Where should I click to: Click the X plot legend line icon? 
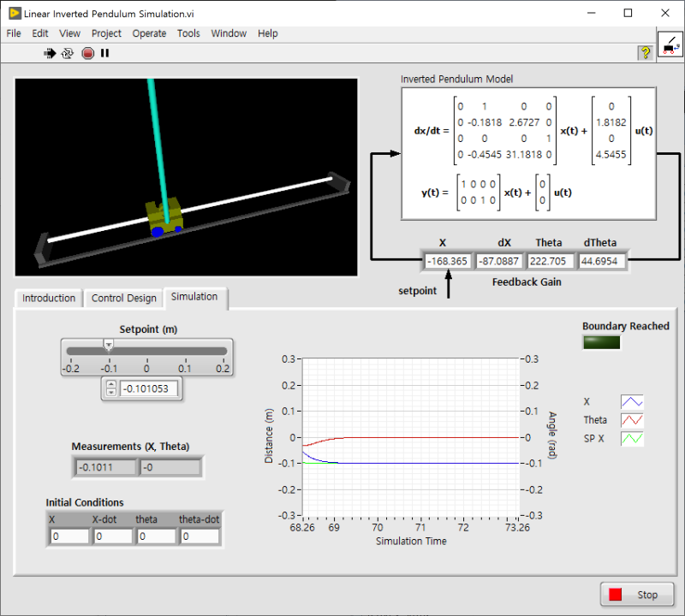point(631,401)
